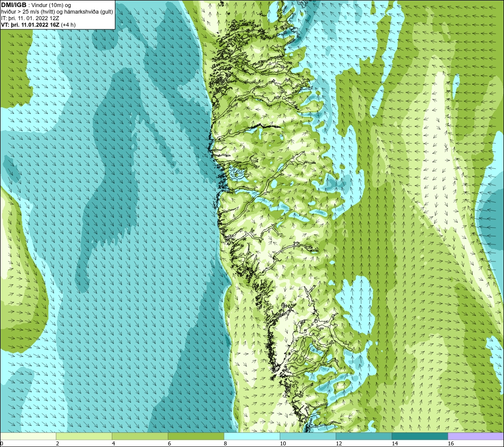The height and width of the screenshot is (447, 504).
Task: Click the legend tick label '2'
Action: [x=57, y=444]
